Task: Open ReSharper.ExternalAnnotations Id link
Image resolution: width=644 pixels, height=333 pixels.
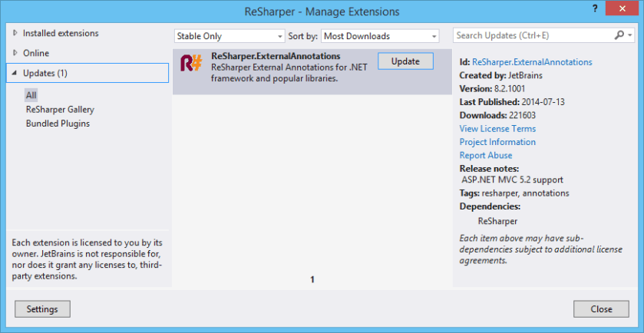Action: pyautogui.click(x=532, y=62)
